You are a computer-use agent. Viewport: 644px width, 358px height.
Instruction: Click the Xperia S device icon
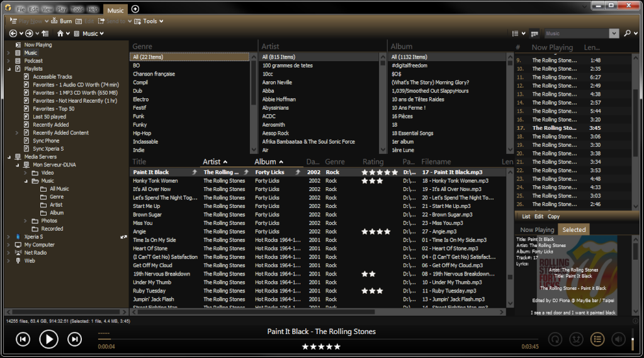click(18, 236)
